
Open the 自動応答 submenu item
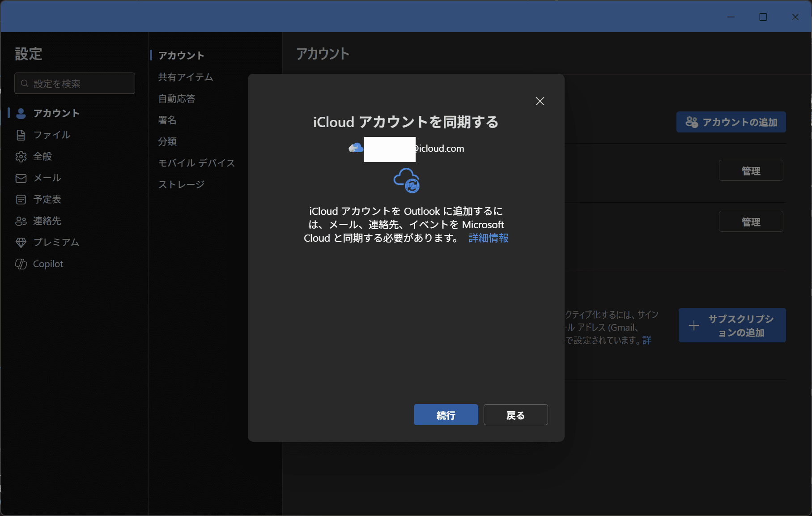coord(177,98)
